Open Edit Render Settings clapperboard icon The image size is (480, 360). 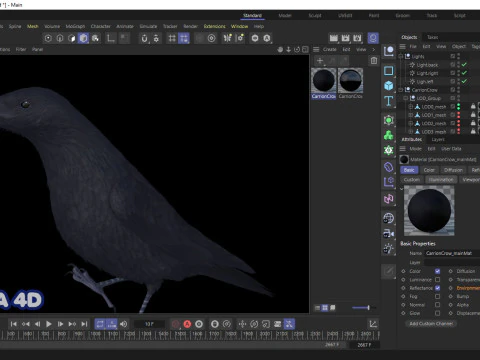click(x=357, y=38)
